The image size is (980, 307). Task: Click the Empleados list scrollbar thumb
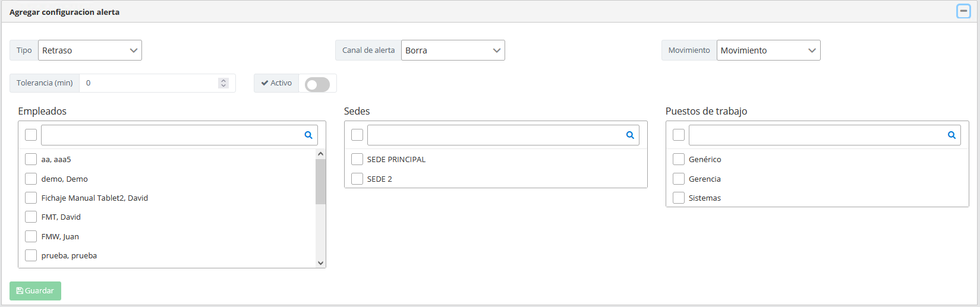320,181
